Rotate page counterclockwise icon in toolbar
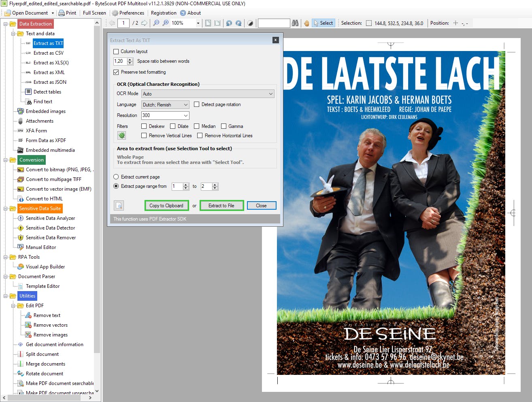 pyautogui.click(x=229, y=23)
